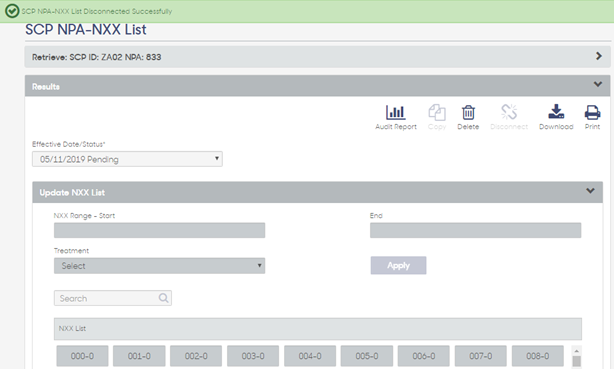This screenshot has height=370, width=614.
Task: Click the Results panel header
Action: pyautogui.click(x=318, y=86)
